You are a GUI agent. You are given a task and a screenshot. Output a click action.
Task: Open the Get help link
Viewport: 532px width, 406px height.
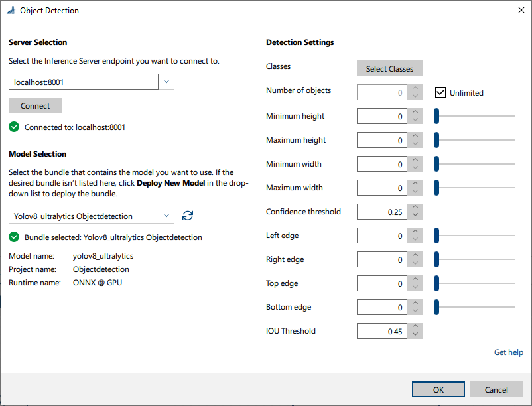508,352
